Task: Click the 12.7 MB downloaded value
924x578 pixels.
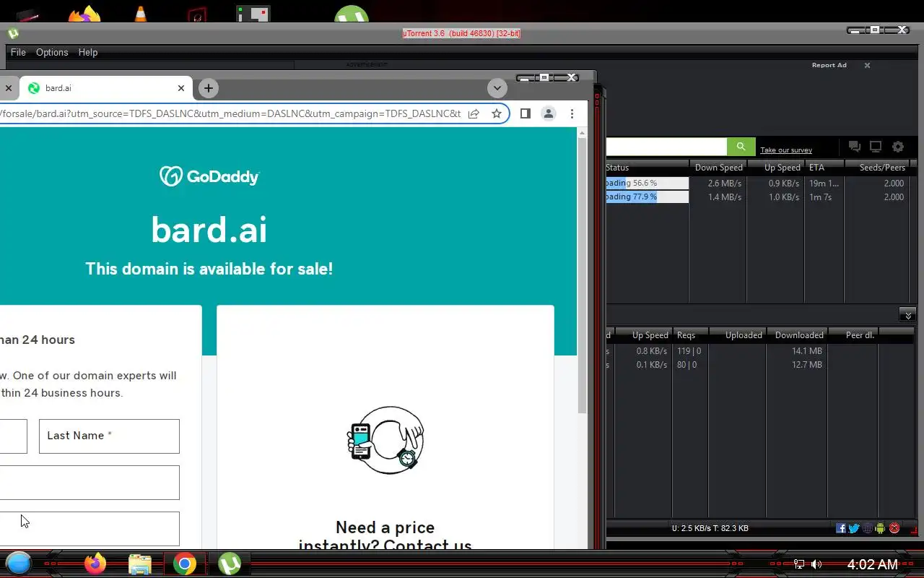Action: 806,365
